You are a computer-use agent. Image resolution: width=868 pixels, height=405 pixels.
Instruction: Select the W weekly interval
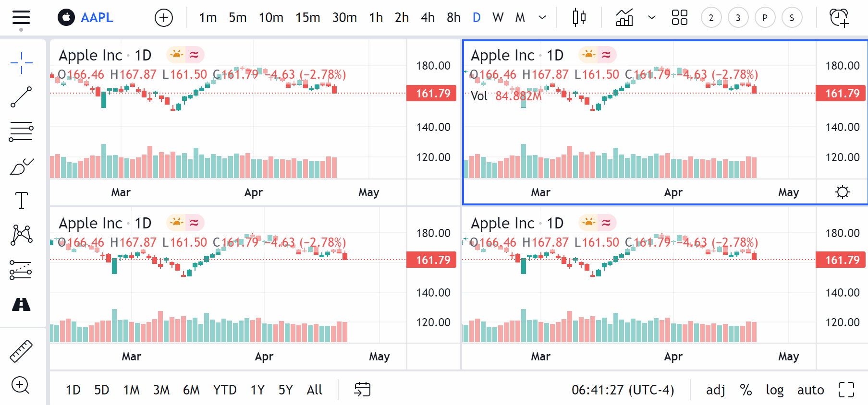498,18
